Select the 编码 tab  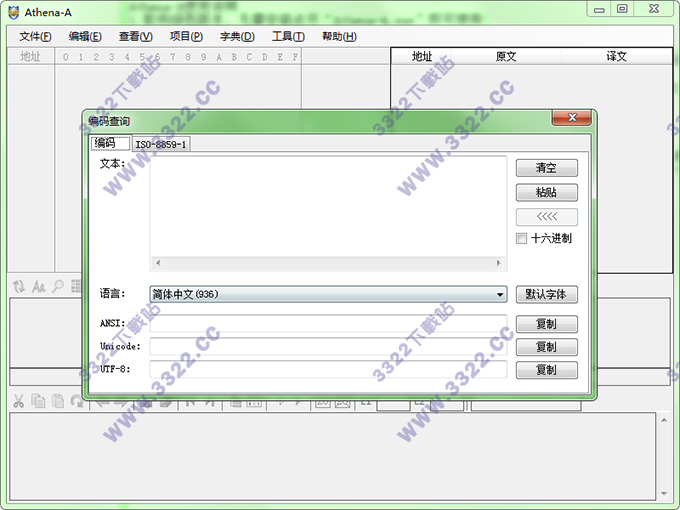click(x=110, y=143)
